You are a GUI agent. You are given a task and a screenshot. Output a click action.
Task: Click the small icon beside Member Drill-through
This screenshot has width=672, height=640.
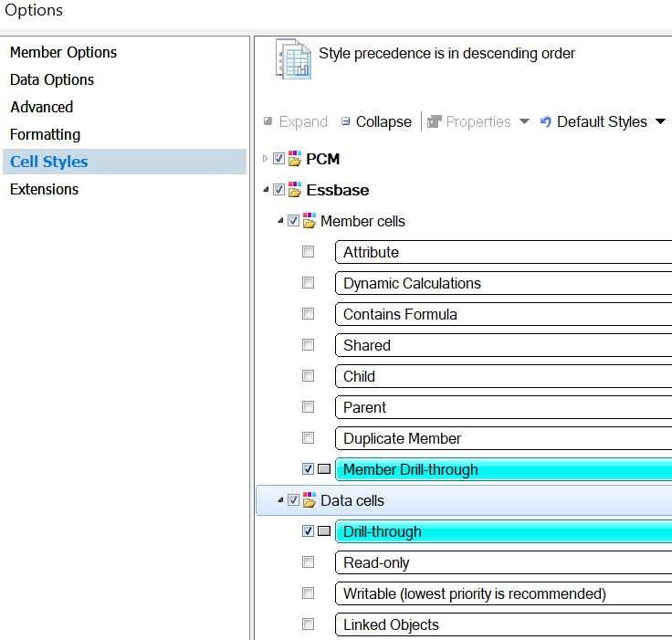(x=324, y=469)
